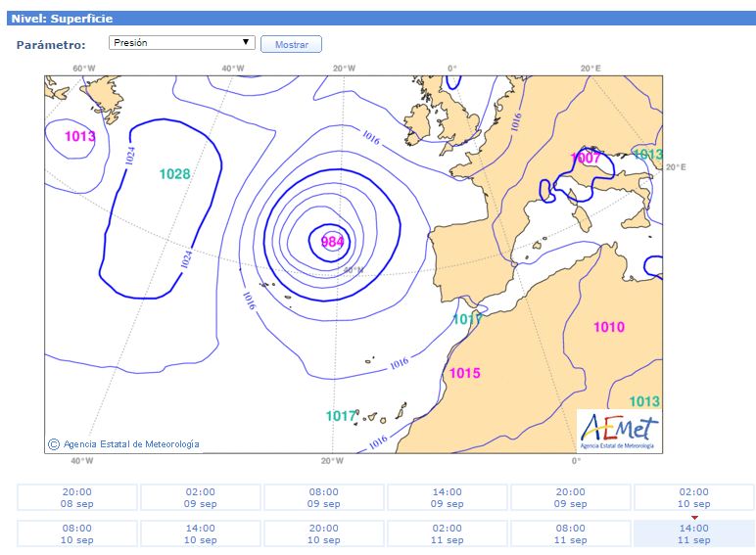Viewport: 756px width, 555px height.
Task: Select the 14:00 09 sep time slot
Action: pos(448,497)
